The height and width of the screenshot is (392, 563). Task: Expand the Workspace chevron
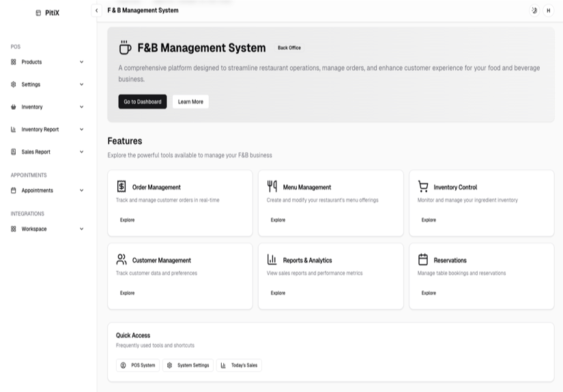[x=81, y=229]
